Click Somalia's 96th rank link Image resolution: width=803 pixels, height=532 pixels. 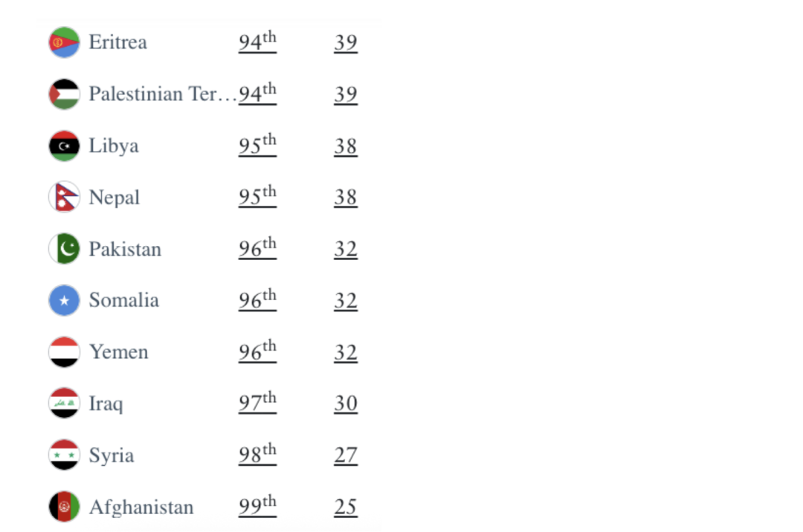point(257,299)
